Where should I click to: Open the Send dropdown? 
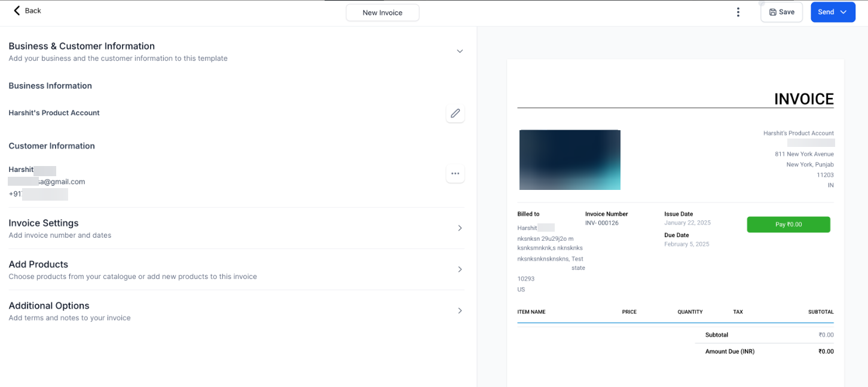(x=833, y=12)
